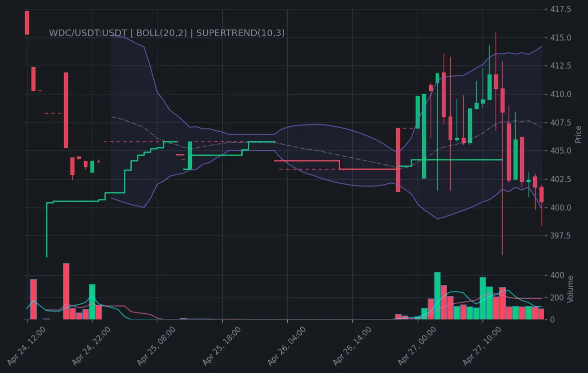588x373 pixels.
Task: Click the Volume axis title
Action: click(571, 289)
